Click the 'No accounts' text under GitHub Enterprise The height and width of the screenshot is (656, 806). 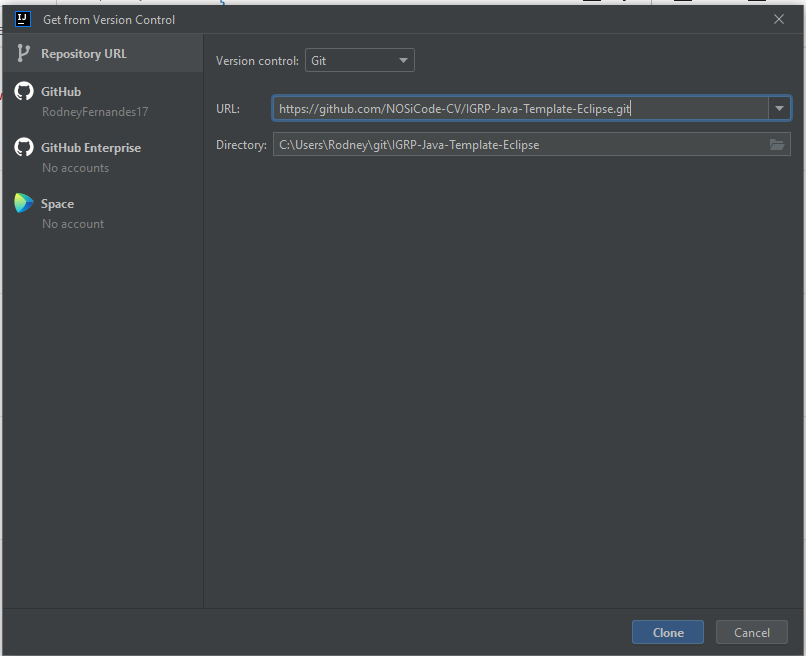(76, 168)
